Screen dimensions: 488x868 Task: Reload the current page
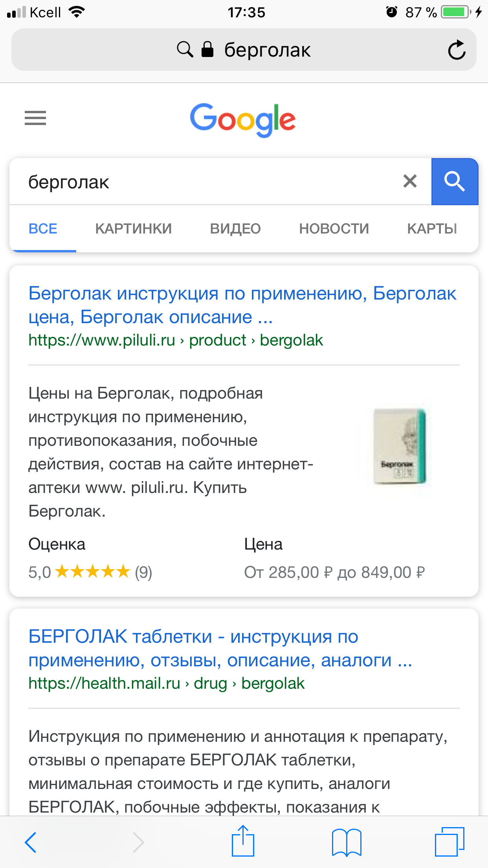click(x=457, y=50)
